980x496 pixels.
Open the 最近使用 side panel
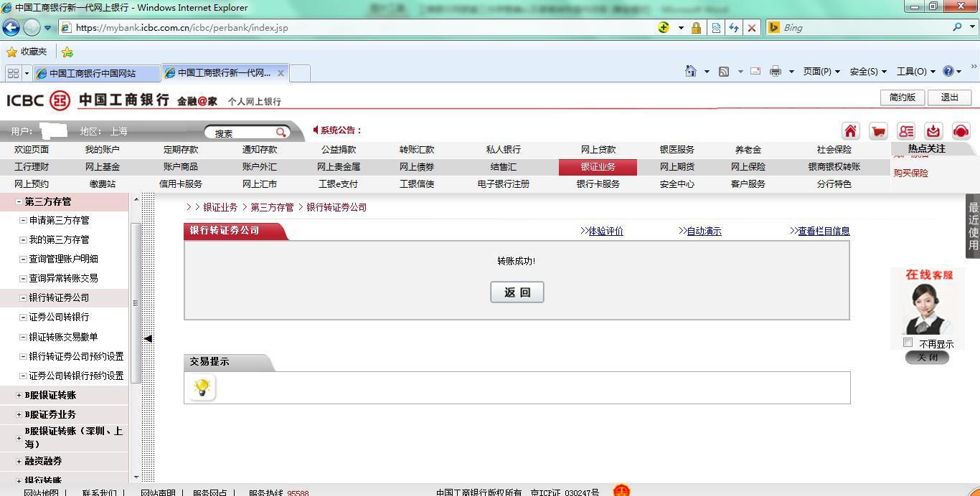pos(973,226)
